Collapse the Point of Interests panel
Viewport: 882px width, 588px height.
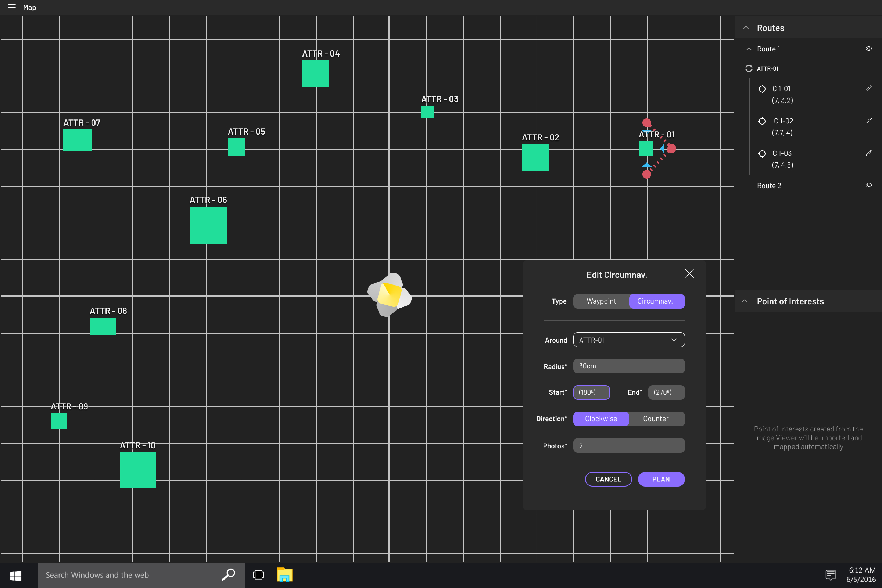coord(745,301)
